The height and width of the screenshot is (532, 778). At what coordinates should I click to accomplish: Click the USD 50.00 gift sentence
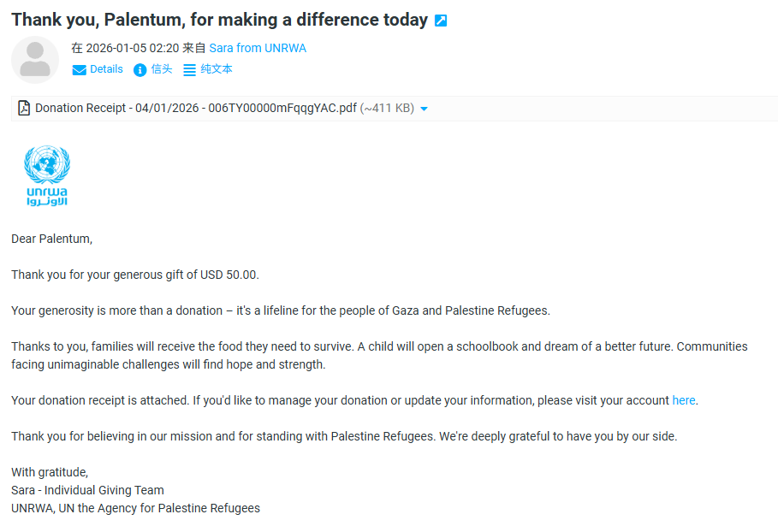[134, 275]
